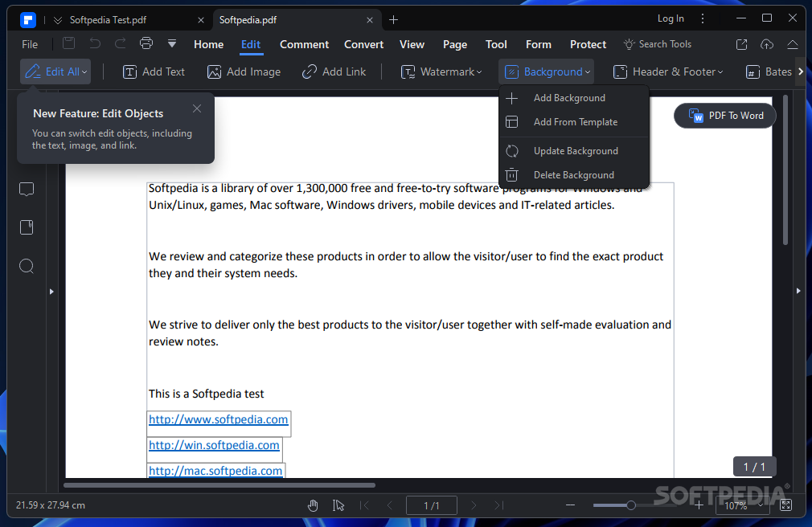
Task: Redo the last action
Action: [x=120, y=43]
